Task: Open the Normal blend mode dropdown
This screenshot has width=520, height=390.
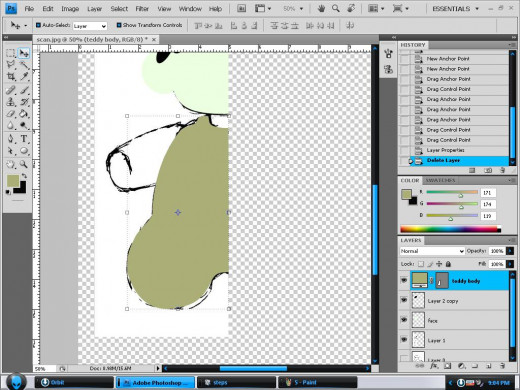Action: [432, 251]
